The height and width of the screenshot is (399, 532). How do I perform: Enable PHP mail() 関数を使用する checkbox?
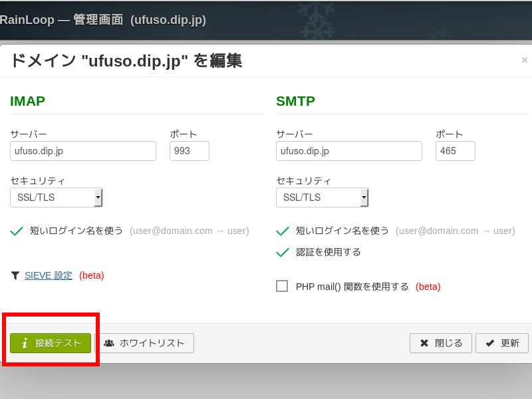282,286
